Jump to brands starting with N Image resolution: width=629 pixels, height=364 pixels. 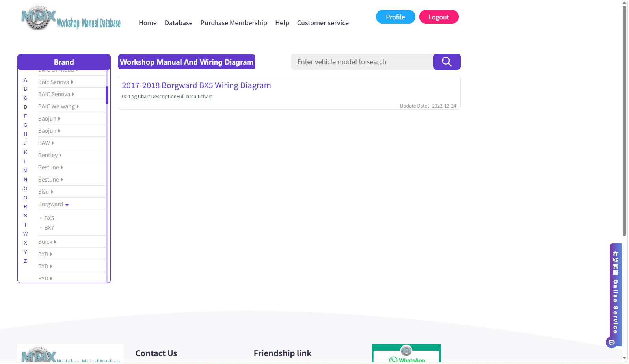click(x=26, y=180)
